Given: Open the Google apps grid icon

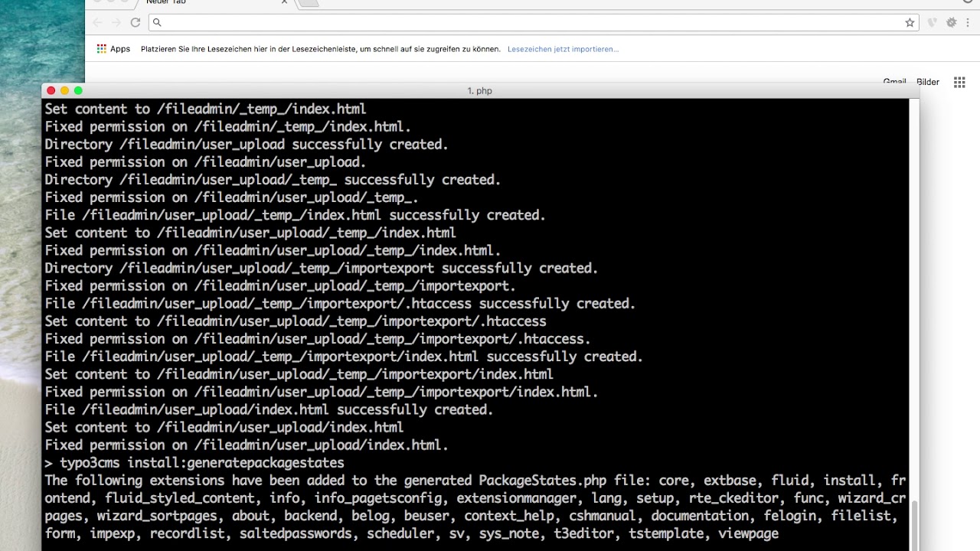Looking at the screenshot, I should pyautogui.click(x=959, y=82).
